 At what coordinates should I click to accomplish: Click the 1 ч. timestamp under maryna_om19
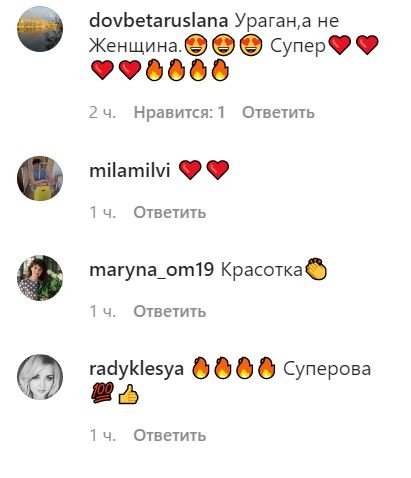tap(103, 311)
